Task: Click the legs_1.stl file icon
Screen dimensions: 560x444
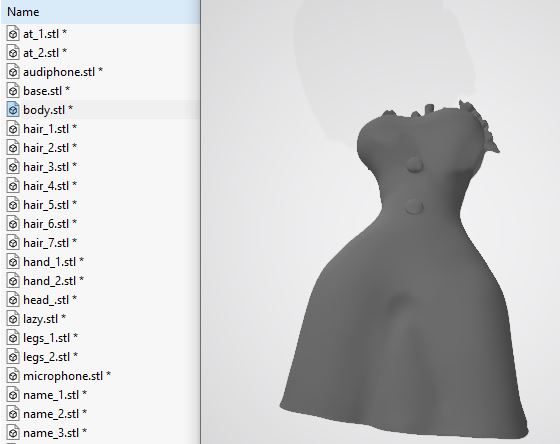Action: point(13,338)
